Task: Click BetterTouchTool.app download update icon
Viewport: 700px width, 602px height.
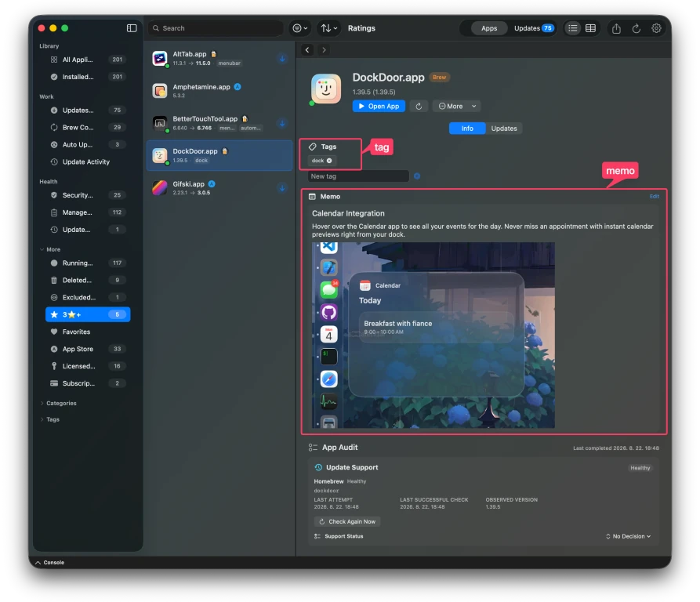Action: pos(282,123)
